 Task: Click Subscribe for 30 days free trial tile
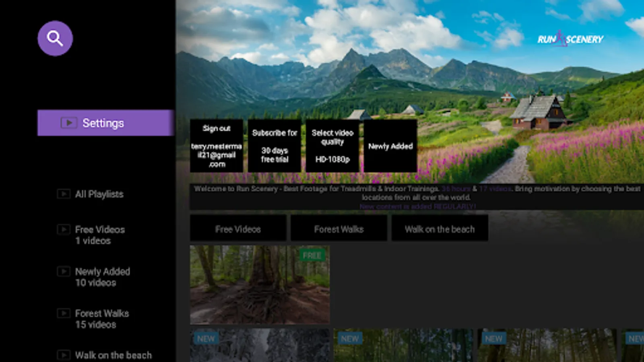tap(275, 146)
